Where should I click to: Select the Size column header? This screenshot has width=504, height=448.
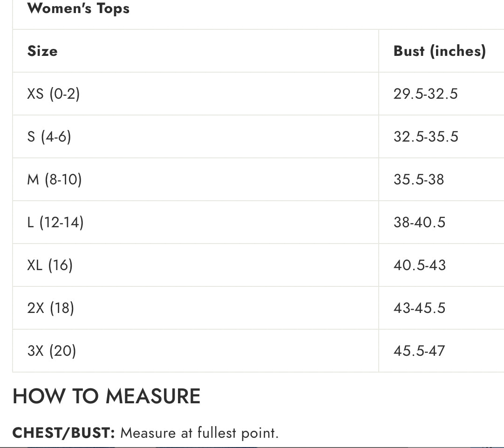coord(42,51)
